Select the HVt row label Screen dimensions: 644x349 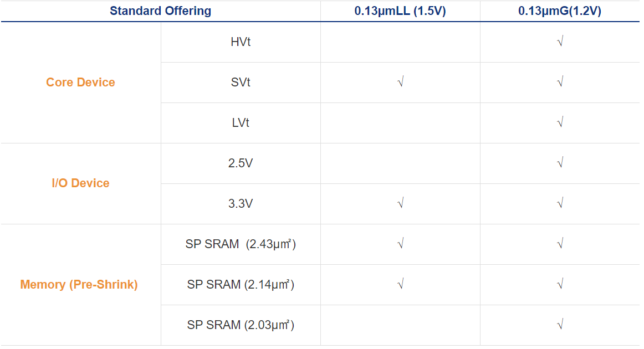241,42
